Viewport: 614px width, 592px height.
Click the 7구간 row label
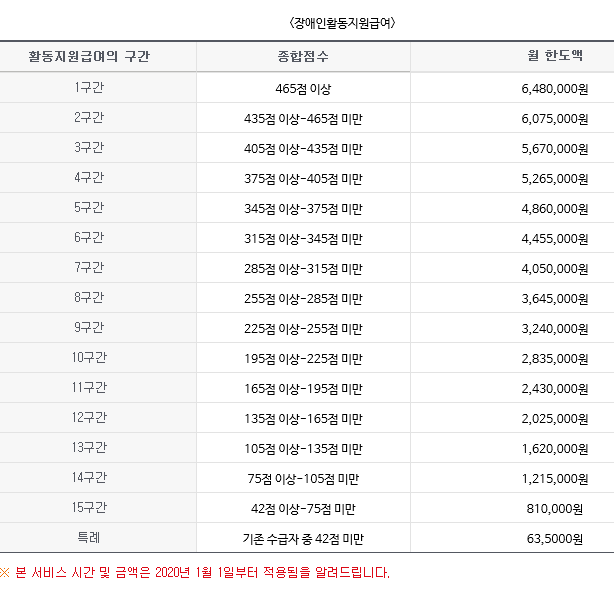(89, 267)
